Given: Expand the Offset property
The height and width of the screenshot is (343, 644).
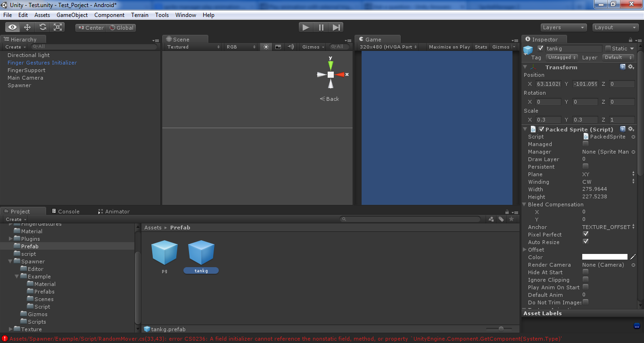Looking at the screenshot, I should [525, 250].
